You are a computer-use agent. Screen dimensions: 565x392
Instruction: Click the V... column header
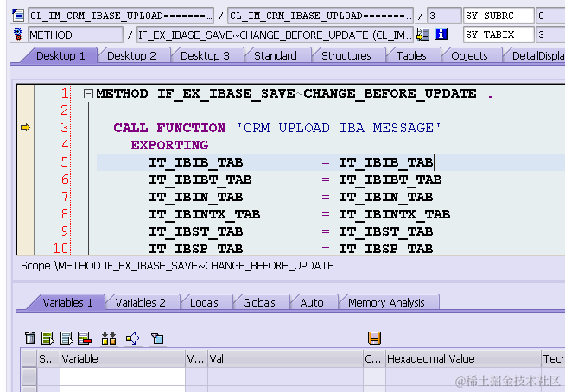coord(196,359)
